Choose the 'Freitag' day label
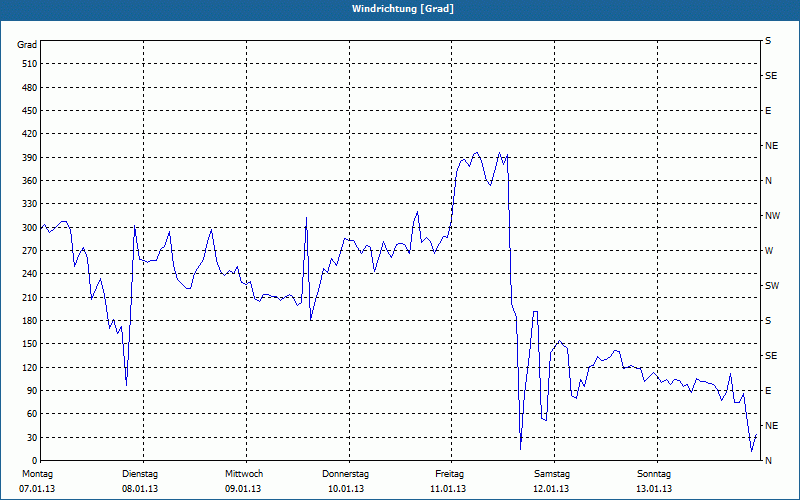 click(449, 474)
